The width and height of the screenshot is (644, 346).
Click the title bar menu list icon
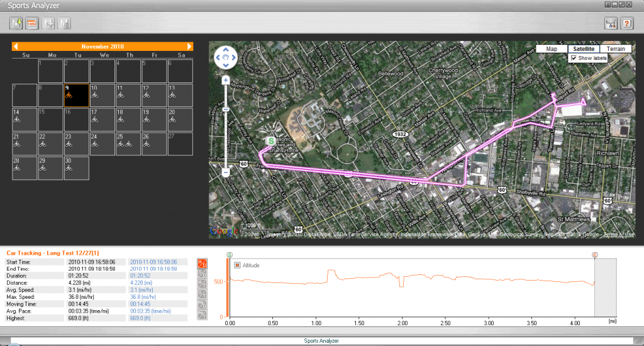pyautogui.click(x=608, y=5)
